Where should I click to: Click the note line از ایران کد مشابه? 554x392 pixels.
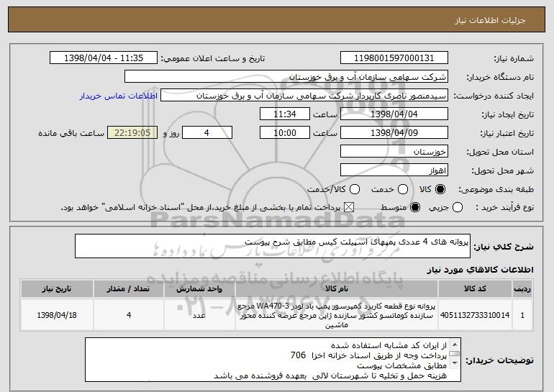pos(389,345)
